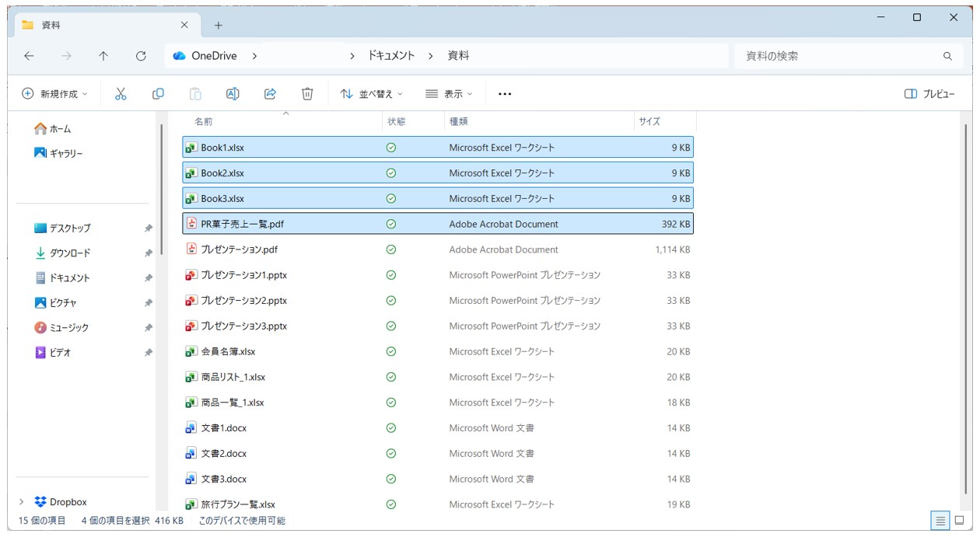Refresh the current folder view

click(141, 56)
